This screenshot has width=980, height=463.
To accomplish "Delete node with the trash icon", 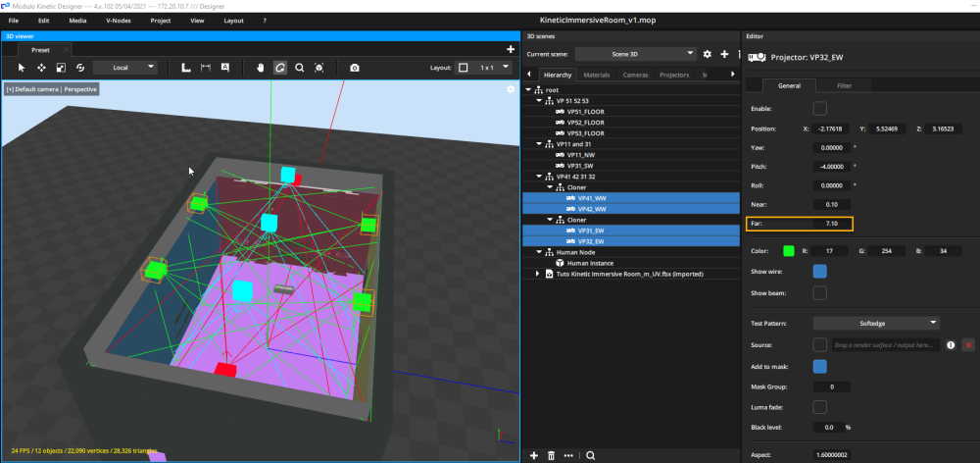I will point(552,455).
